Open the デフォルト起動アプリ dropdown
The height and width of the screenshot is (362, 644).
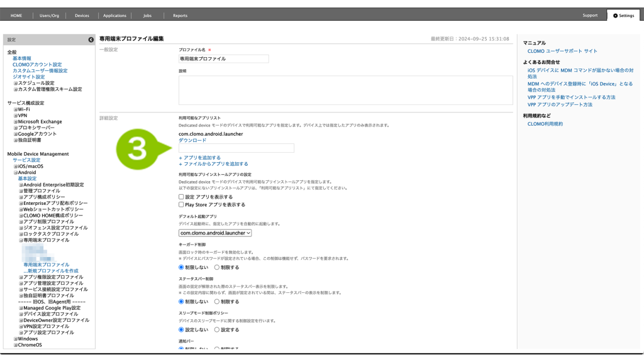click(215, 233)
